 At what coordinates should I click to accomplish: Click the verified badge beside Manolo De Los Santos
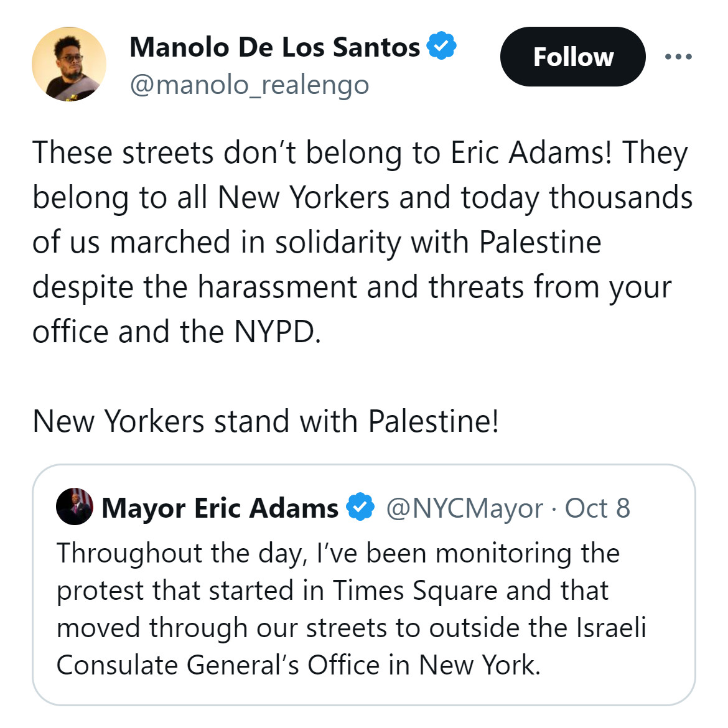pyautogui.click(x=442, y=46)
